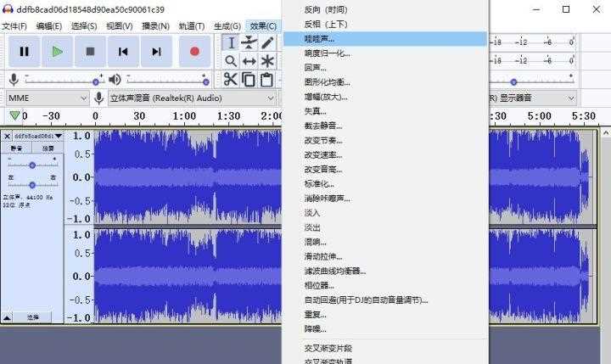This screenshot has width=611, height=364.
Task: Open the track name dropdown menu
Action: (x=59, y=136)
